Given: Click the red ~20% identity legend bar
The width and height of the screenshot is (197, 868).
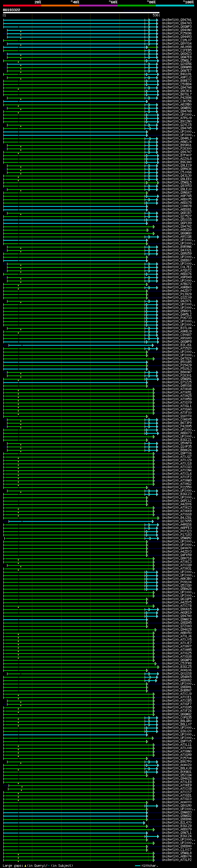Looking at the screenshot, I should click(x=22, y=6).
